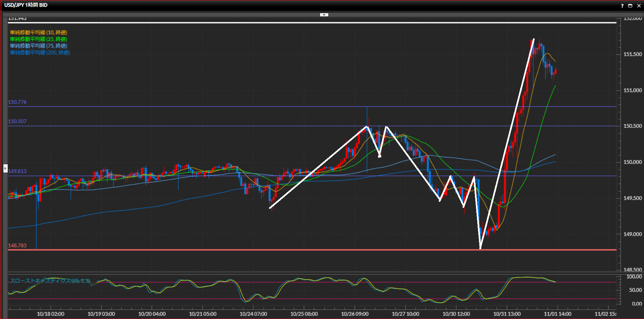The width and height of the screenshot is (644, 319).
Task: Select the green 単純移動平均線 (25, 終値) label
Action: coord(39,39)
